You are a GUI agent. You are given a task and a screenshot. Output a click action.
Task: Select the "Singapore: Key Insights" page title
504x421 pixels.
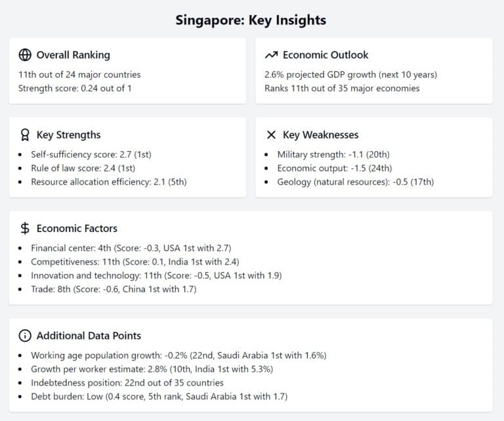pyautogui.click(x=251, y=20)
